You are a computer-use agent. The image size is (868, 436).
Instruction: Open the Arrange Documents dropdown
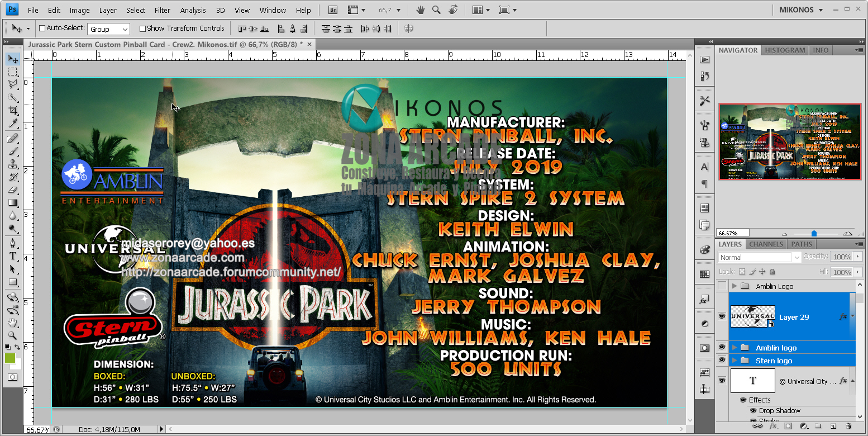coord(480,10)
